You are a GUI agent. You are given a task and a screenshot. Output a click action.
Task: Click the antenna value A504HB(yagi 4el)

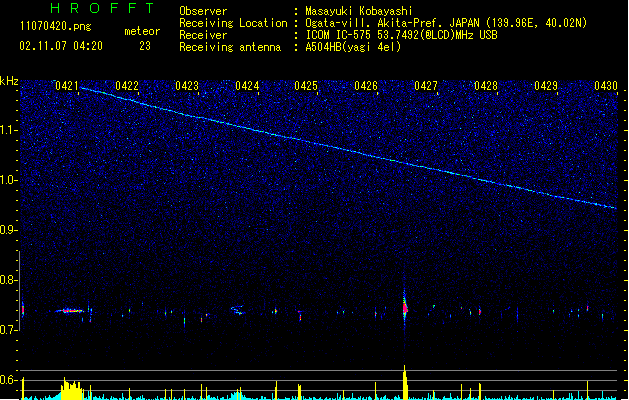click(353, 47)
